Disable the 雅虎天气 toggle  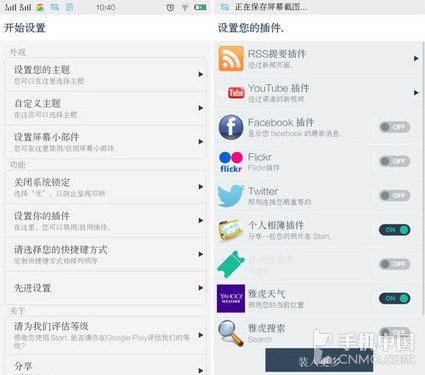tap(394, 298)
